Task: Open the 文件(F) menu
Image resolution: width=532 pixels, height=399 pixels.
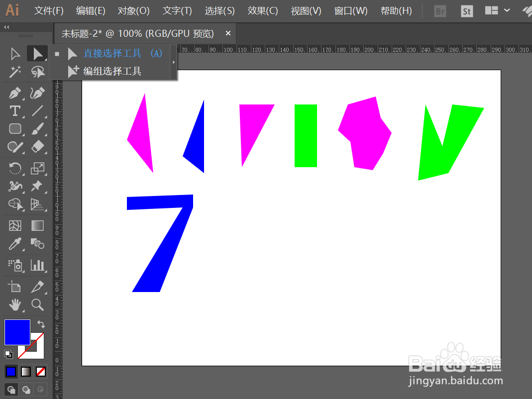Action: pos(49,11)
